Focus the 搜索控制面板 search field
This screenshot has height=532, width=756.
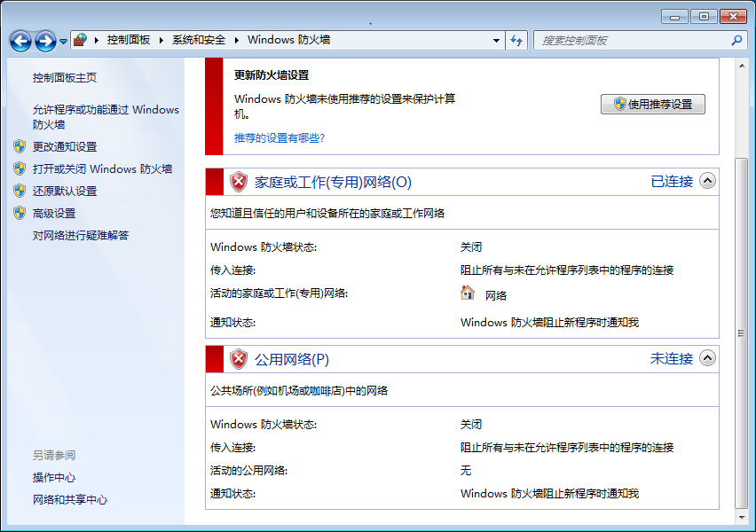tap(632, 41)
